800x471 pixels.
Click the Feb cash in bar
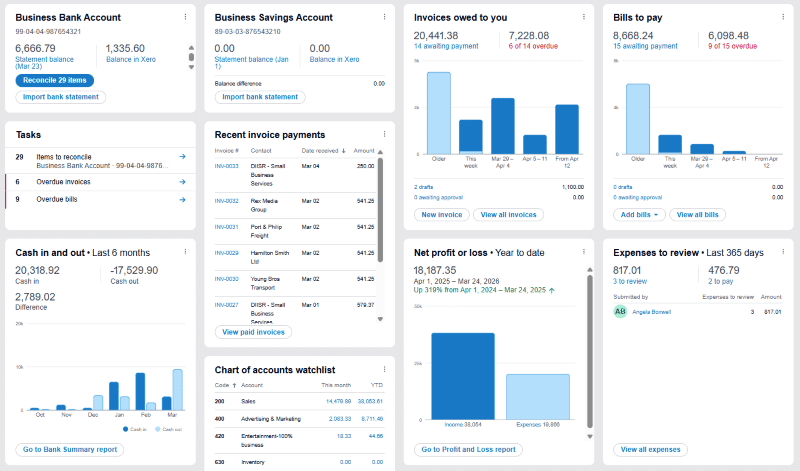(140, 391)
